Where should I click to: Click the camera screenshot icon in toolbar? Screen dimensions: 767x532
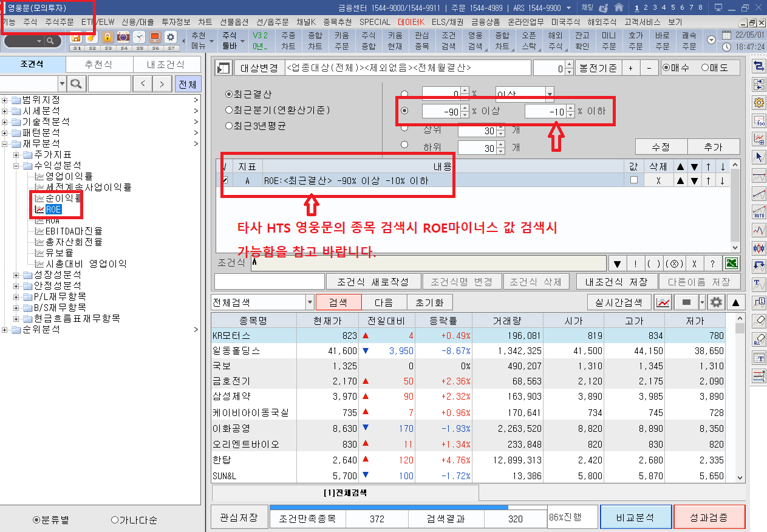123,37
